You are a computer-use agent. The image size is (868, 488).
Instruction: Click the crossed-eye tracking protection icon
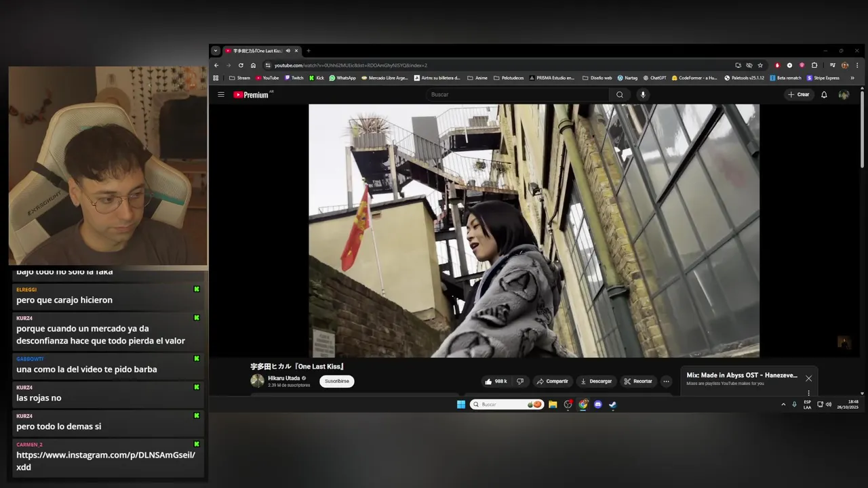point(749,65)
